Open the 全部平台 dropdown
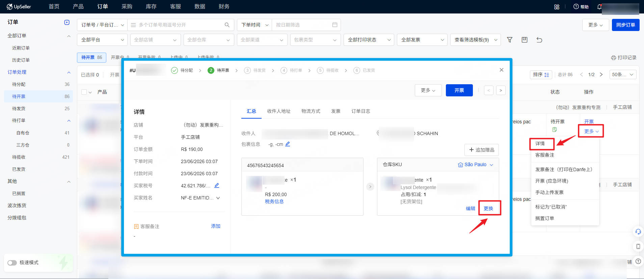Viewport: 644px width, 279px height. 102,40
